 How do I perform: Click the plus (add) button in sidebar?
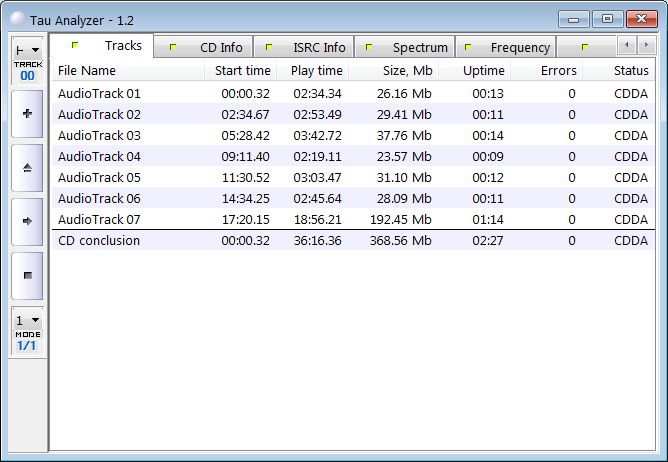(27, 115)
